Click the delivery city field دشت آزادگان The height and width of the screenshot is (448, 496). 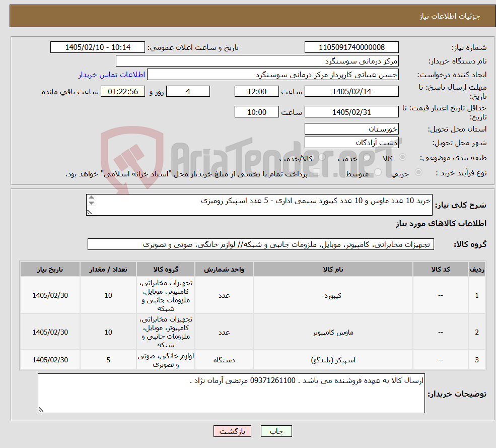point(351,143)
